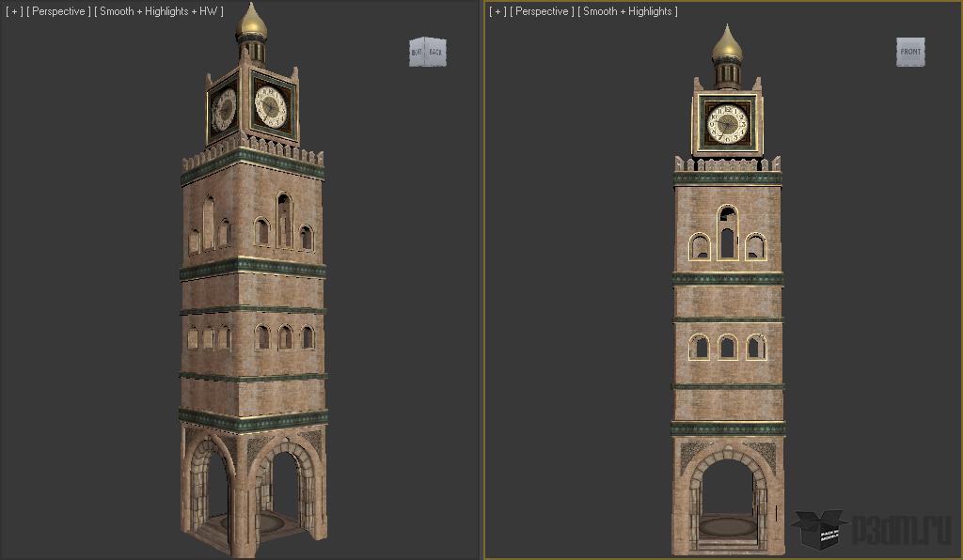Click the tall center upper window in the right viewport
Viewport: 963px width, 560px height.
pyautogui.click(x=727, y=235)
